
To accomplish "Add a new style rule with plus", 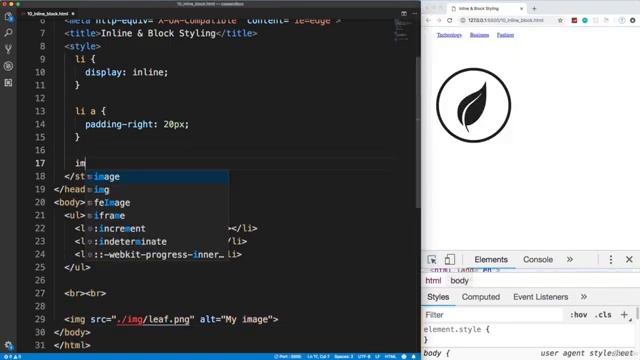I will pos(624,315).
